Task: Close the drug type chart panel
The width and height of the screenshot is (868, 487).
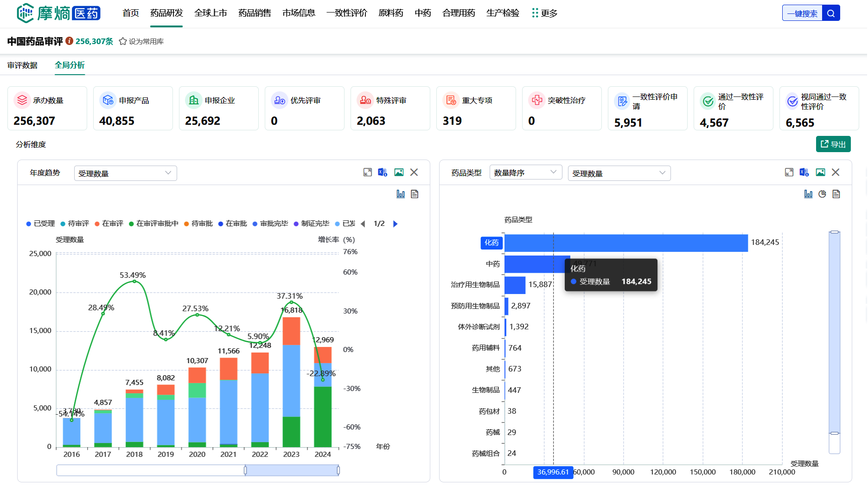Action: point(836,173)
